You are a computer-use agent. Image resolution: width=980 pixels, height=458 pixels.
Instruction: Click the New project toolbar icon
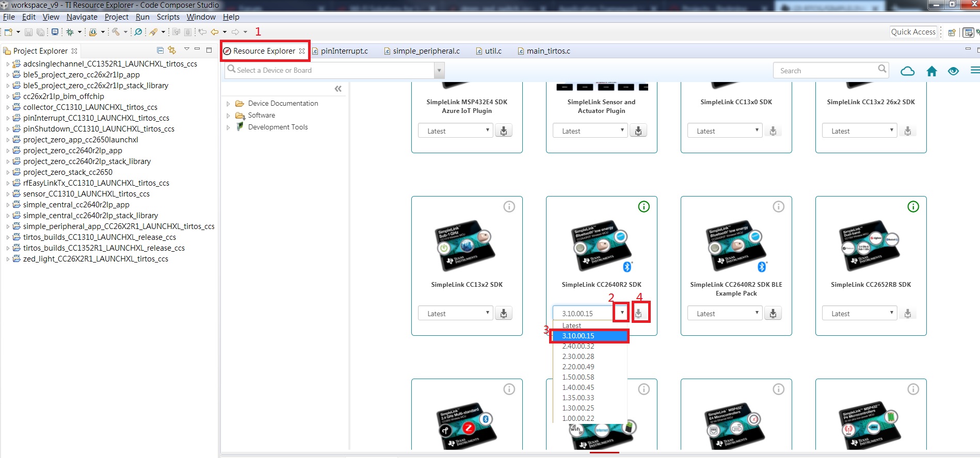pyautogui.click(x=8, y=32)
